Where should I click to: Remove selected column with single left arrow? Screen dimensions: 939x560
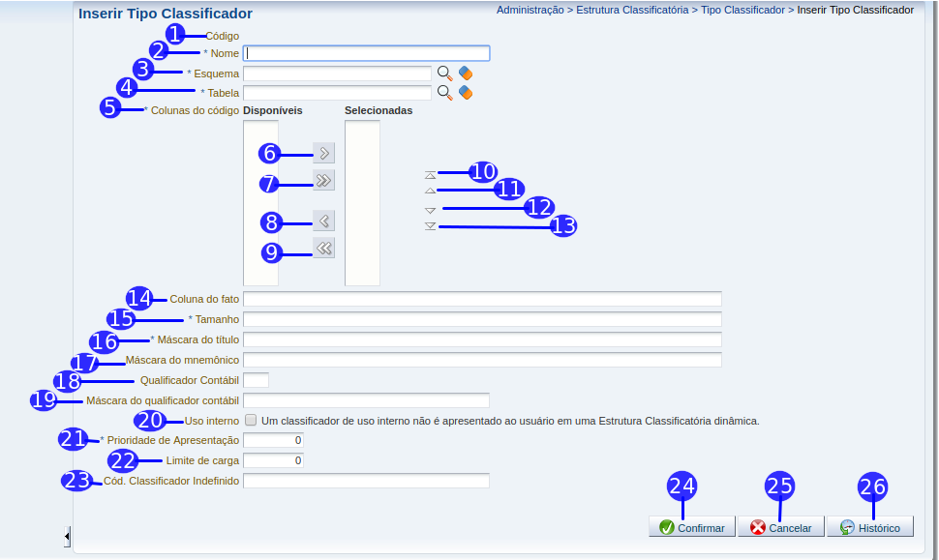323,221
